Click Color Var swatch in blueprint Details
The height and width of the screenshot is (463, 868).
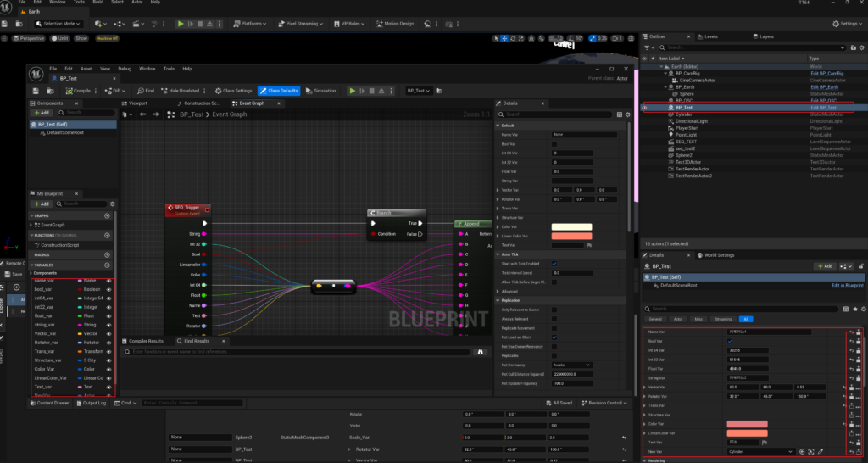click(572, 227)
